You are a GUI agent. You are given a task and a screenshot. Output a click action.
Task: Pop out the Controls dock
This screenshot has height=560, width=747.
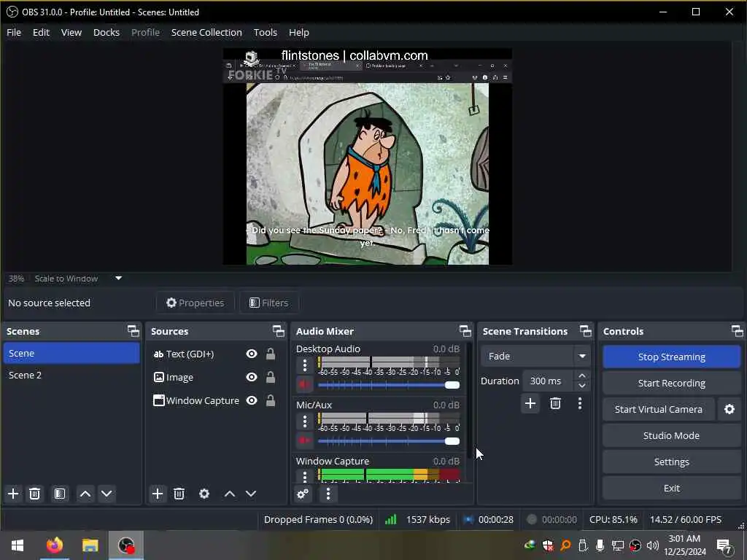tap(737, 331)
